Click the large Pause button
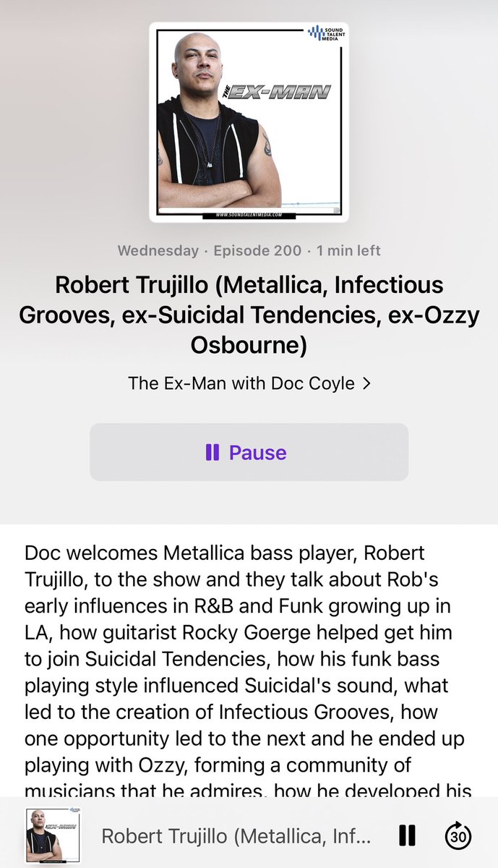This screenshot has width=498, height=868. [x=249, y=452]
